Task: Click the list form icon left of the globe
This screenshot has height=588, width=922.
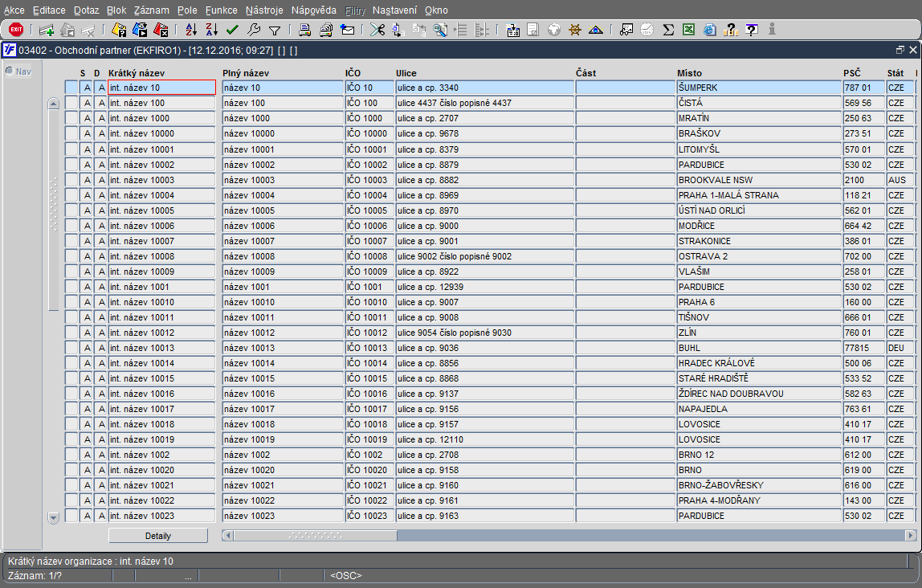Action: coord(533,30)
